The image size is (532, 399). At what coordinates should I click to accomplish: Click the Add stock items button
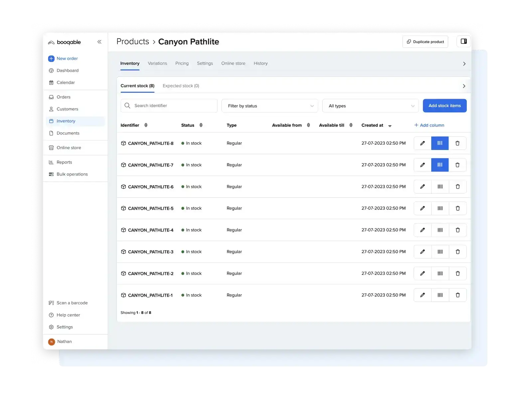[x=445, y=106]
